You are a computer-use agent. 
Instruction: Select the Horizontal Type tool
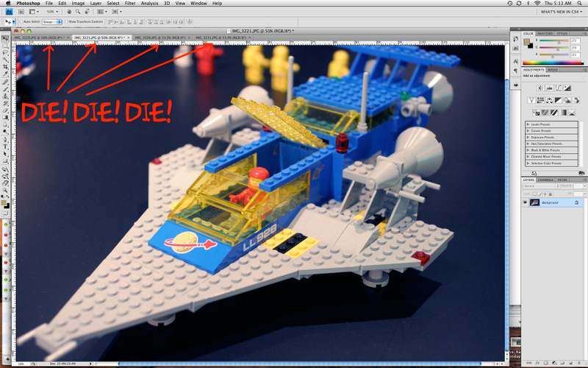click(5, 146)
